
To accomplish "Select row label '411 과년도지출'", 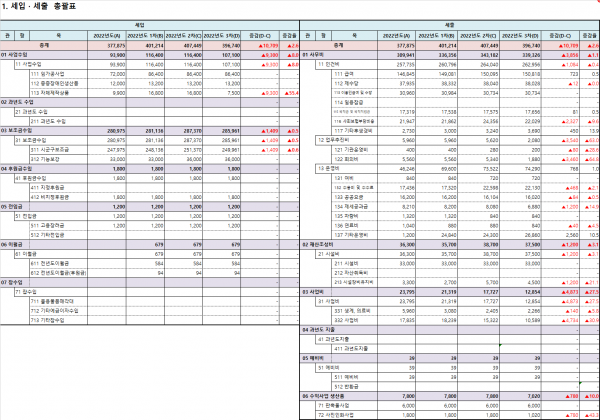I will coord(351,348).
